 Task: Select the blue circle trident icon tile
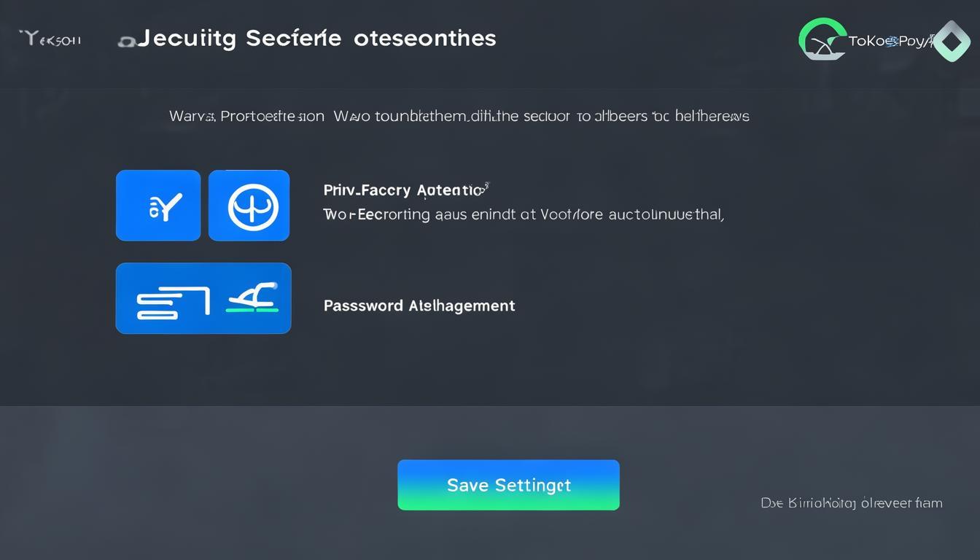[x=249, y=206]
